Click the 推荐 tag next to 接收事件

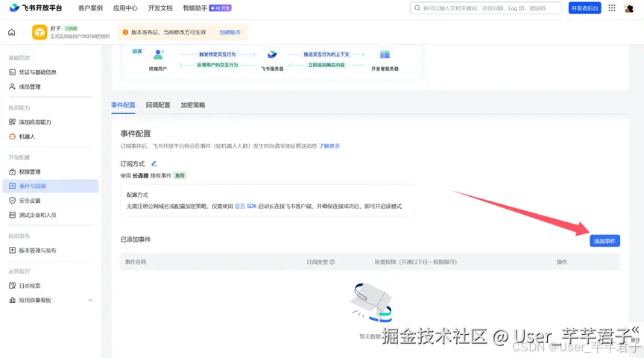[180, 175]
